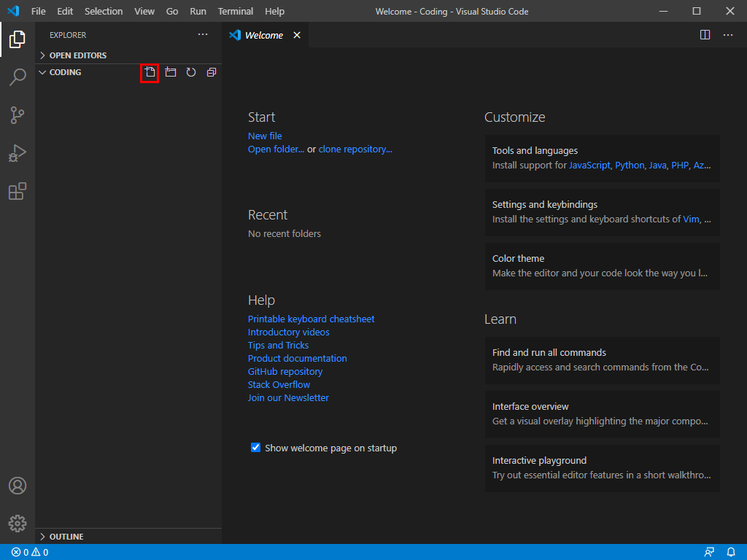Screen dimensions: 747x560
Task: Click Join our Newsletter link
Action: tap(288, 397)
